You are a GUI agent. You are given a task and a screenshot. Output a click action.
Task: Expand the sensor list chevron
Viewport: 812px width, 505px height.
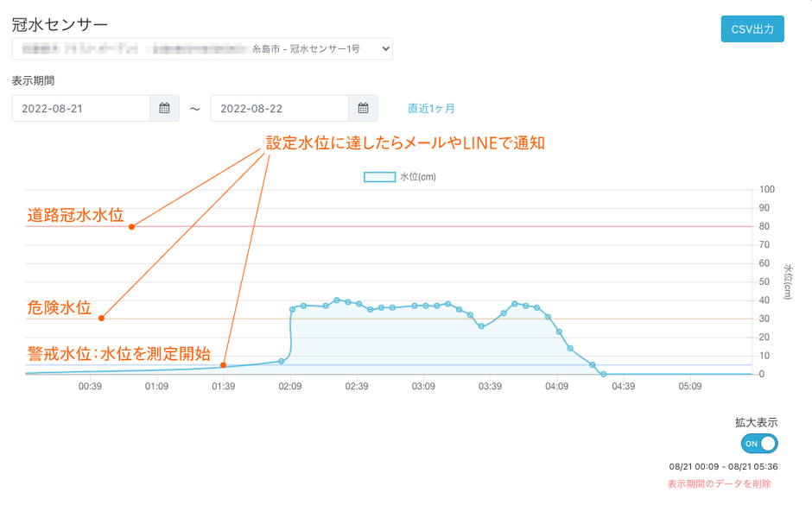tap(385, 48)
